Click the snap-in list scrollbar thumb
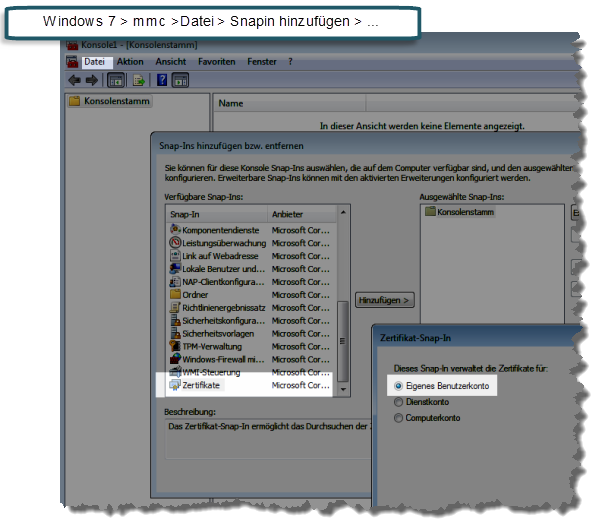This screenshot has height=524, width=594. point(343,342)
